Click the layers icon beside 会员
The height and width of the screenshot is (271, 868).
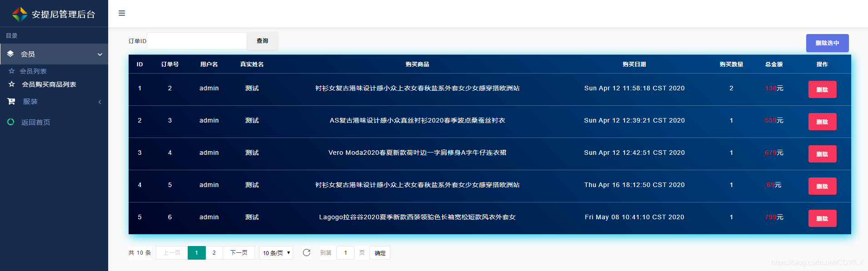point(10,54)
